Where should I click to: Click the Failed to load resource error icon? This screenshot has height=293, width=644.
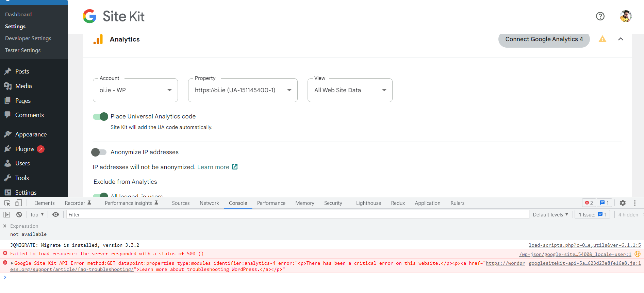[5, 253]
